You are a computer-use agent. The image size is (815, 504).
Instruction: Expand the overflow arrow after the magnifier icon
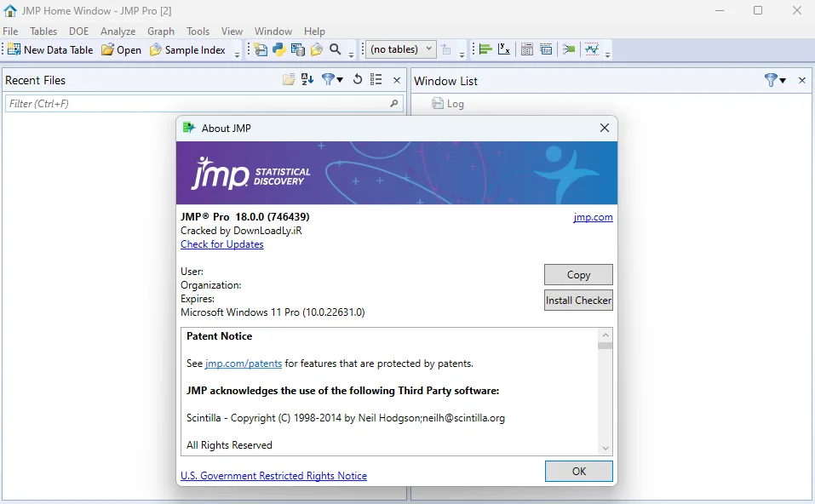(x=351, y=54)
